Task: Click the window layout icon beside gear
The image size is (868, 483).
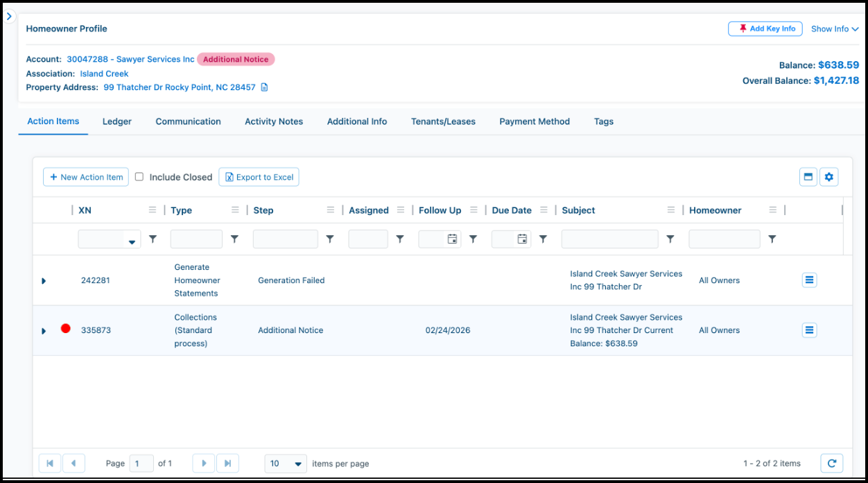Action: click(x=808, y=177)
